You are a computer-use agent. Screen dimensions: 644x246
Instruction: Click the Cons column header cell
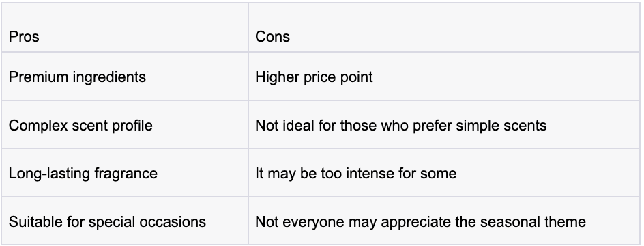(444, 27)
